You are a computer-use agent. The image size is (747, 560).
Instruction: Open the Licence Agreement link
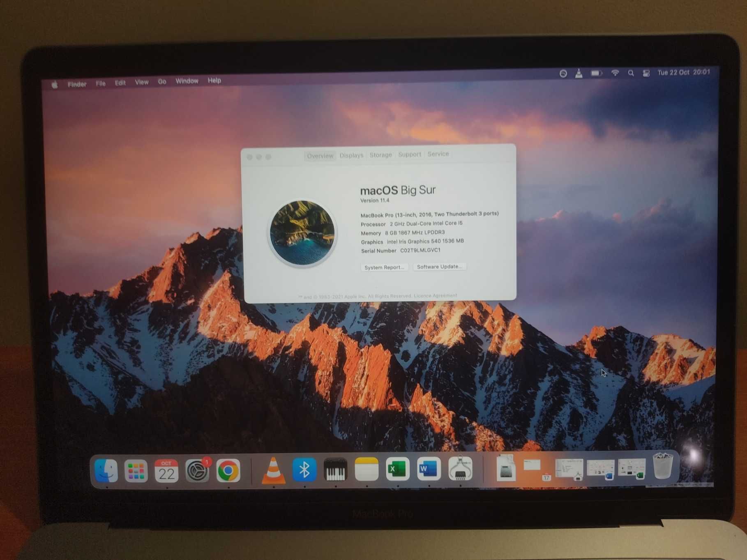(435, 296)
